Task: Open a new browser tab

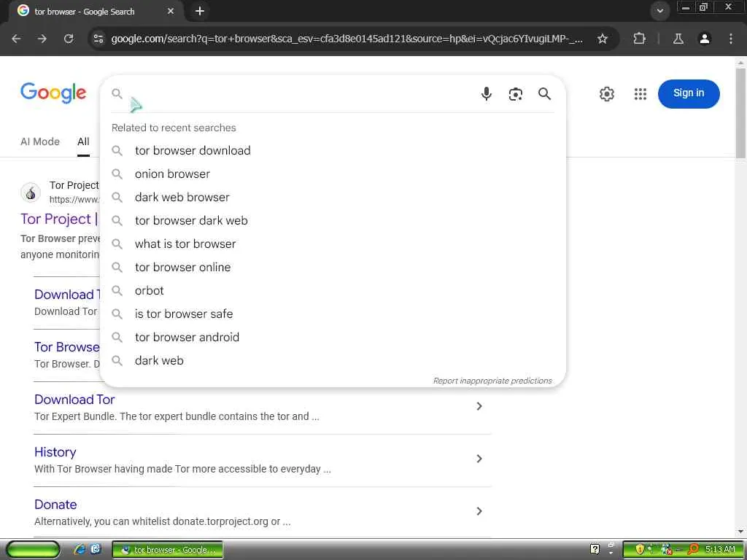Action: coord(200,11)
